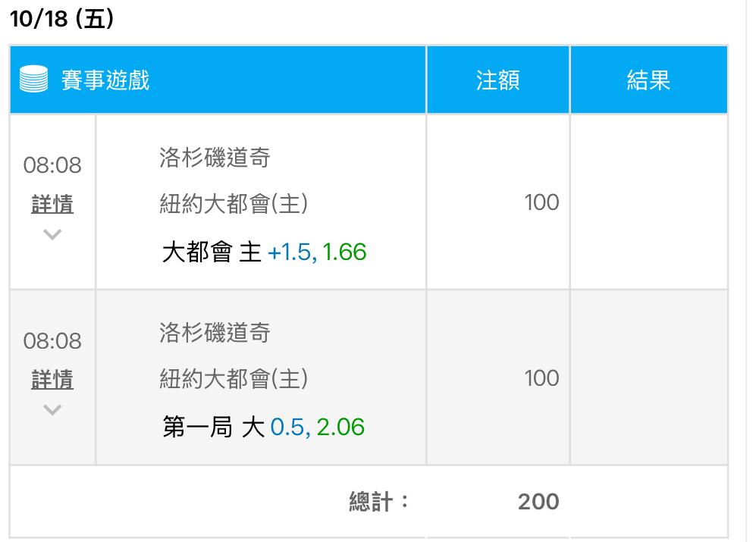Click the 賽事遊戲 column header
Image resolution: width=756 pixels, height=542 pixels.
(x=105, y=80)
